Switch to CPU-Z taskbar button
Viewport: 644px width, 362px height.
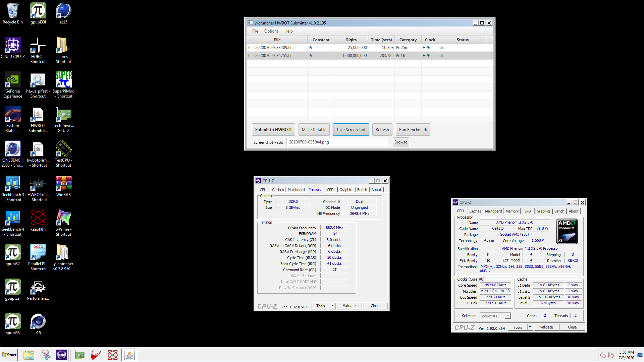pyautogui.click(x=62, y=355)
